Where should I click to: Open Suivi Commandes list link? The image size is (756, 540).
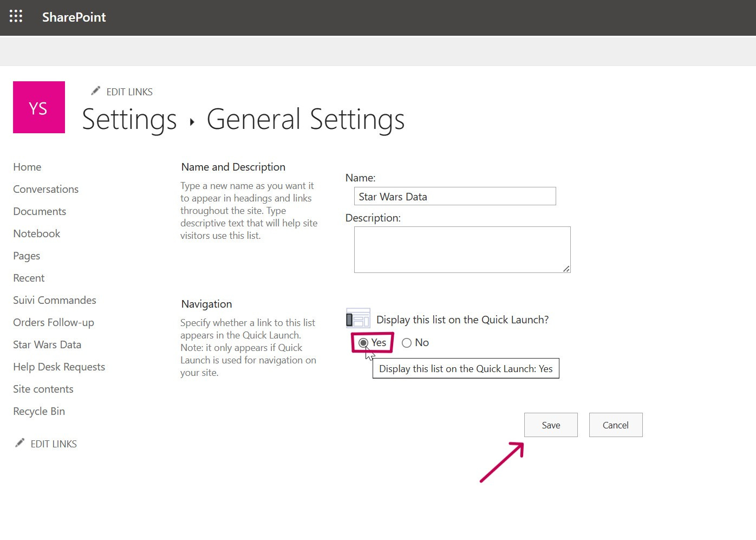coord(55,300)
